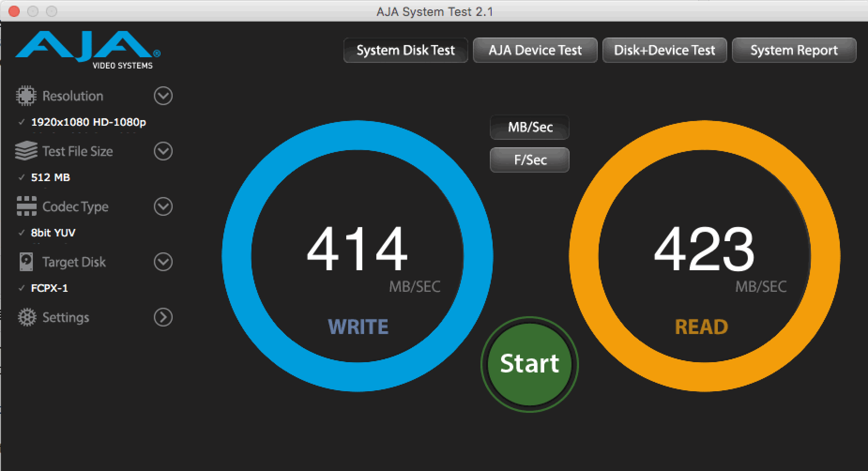Start the disk test
The width and height of the screenshot is (868, 471).
529,364
